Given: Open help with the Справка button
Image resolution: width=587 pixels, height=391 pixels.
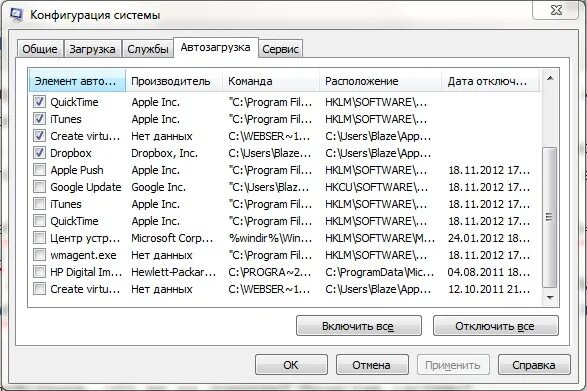Looking at the screenshot, I should click(x=534, y=365).
